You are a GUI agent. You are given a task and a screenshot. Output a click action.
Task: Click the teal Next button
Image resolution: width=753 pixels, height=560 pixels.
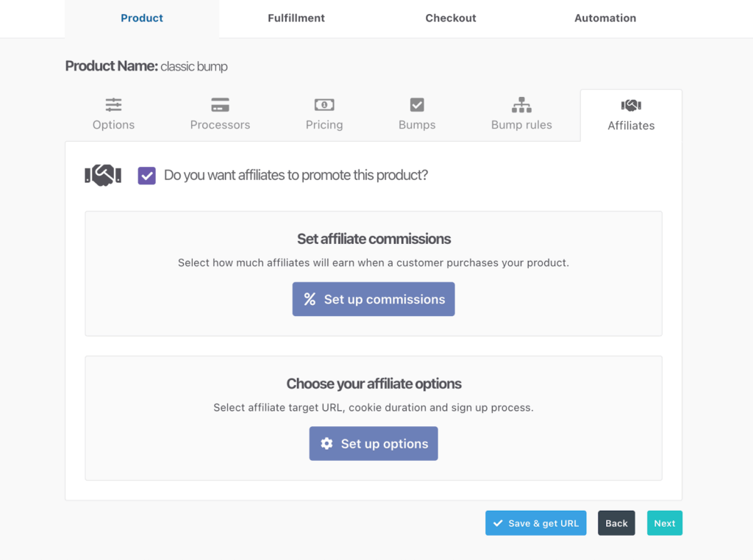pyautogui.click(x=664, y=523)
